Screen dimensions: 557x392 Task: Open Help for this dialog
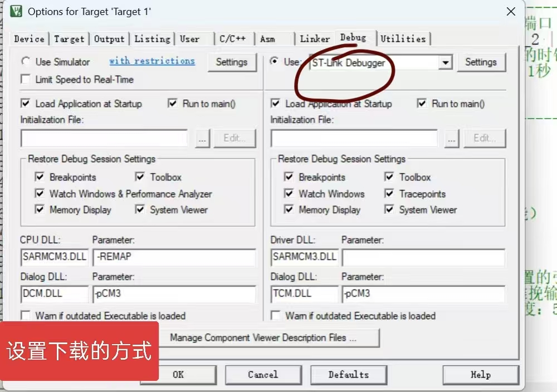[x=481, y=375]
